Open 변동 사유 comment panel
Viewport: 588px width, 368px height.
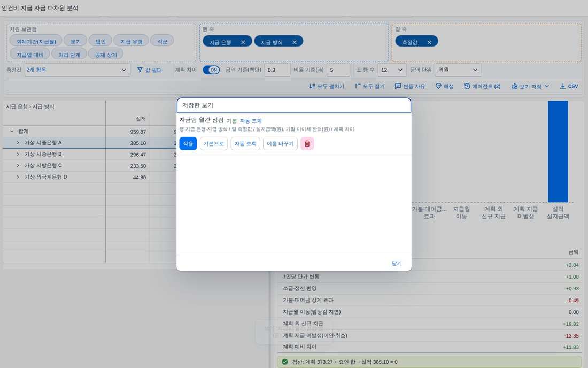[410, 86]
